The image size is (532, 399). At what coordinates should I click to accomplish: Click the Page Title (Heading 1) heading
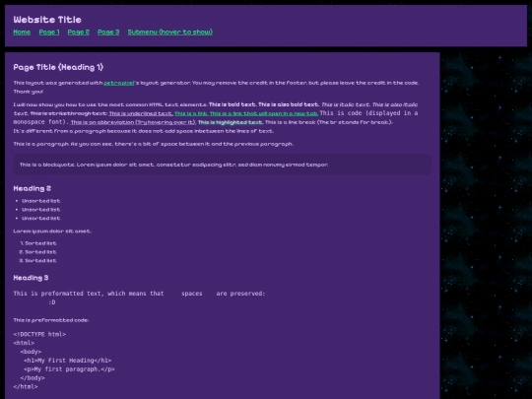pos(58,67)
